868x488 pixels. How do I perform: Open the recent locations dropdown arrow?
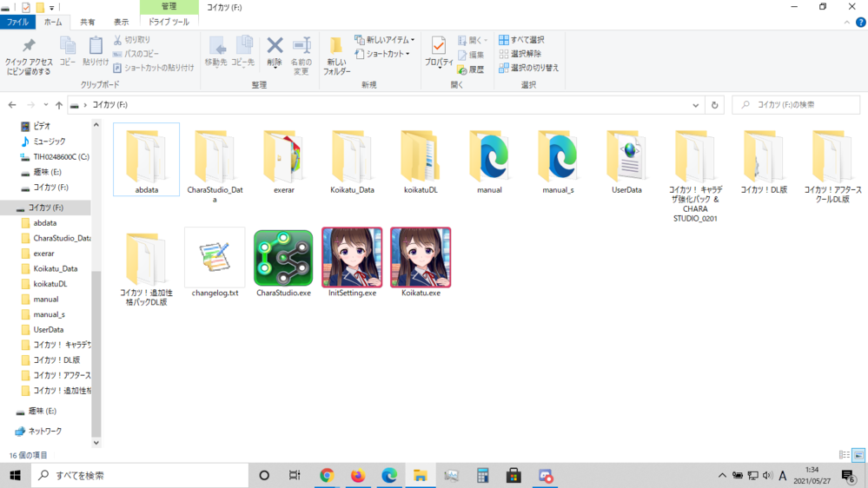(x=45, y=104)
